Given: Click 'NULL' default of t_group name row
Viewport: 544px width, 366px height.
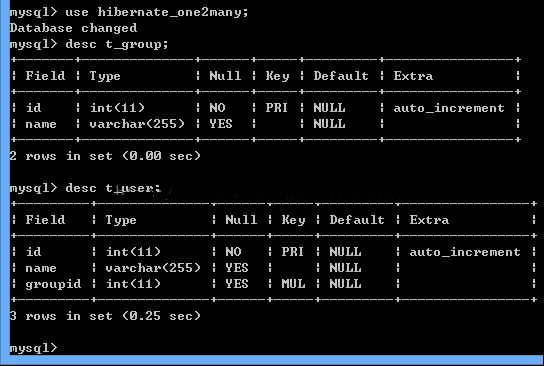Looking at the screenshot, I should click(329, 124).
